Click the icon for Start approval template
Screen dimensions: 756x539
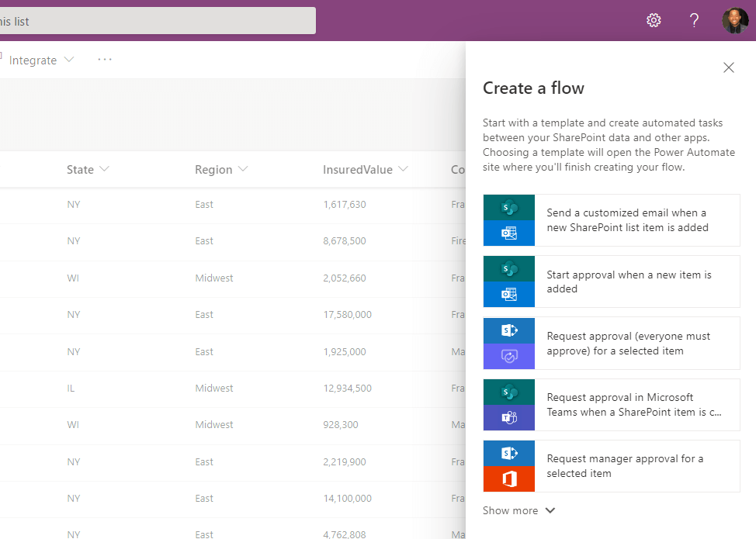tap(508, 282)
